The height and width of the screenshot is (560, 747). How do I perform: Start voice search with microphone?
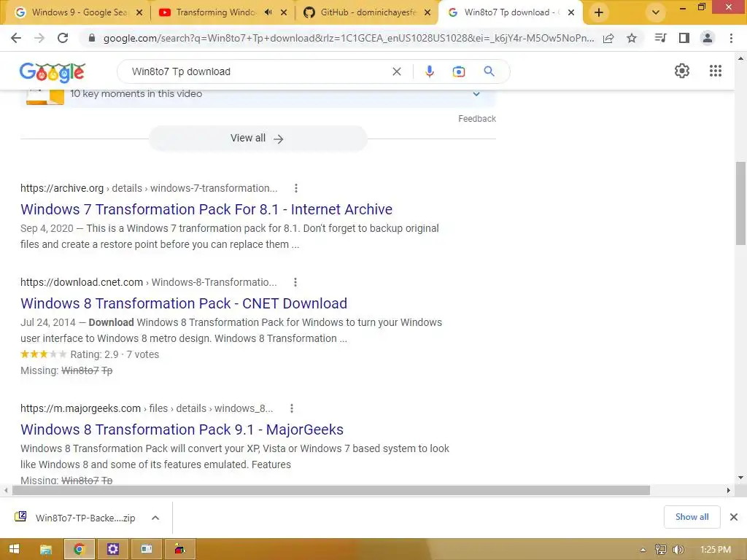pyautogui.click(x=429, y=71)
